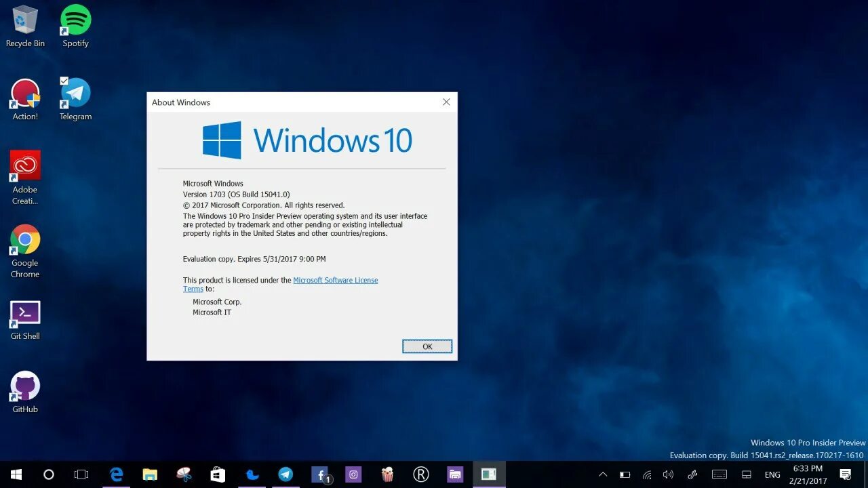Image resolution: width=868 pixels, height=488 pixels.
Task: Click the 'Version 1703 (OS Build 15041.0)' text
Action: pyautogui.click(x=236, y=195)
